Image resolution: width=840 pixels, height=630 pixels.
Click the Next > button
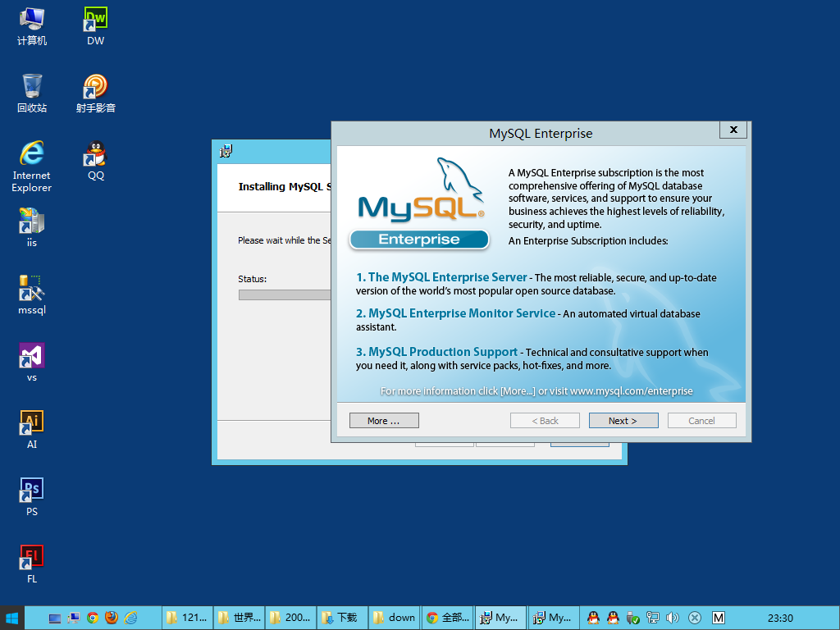(623, 421)
